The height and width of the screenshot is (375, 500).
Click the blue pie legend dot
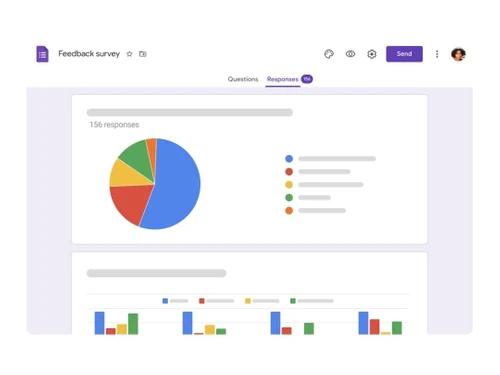[289, 159]
